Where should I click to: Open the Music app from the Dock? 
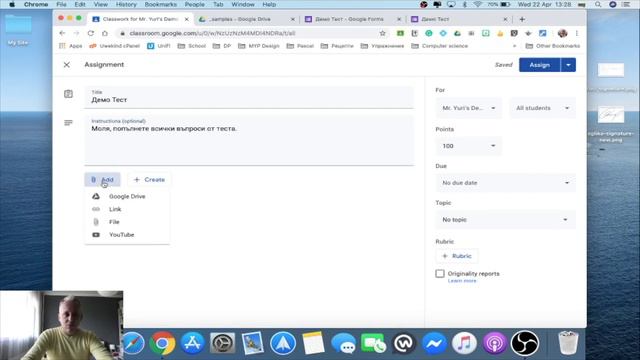(464, 343)
